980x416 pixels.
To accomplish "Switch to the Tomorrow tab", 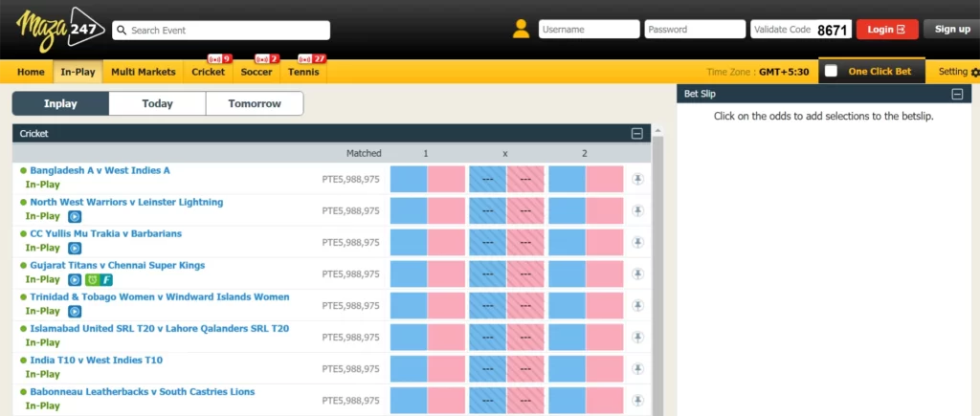I will 255,103.
